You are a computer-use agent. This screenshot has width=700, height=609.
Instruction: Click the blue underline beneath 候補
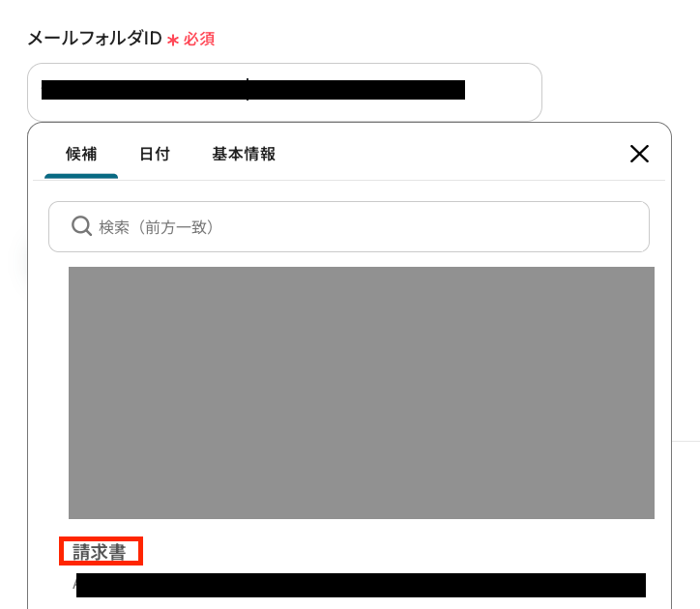[x=81, y=176]
